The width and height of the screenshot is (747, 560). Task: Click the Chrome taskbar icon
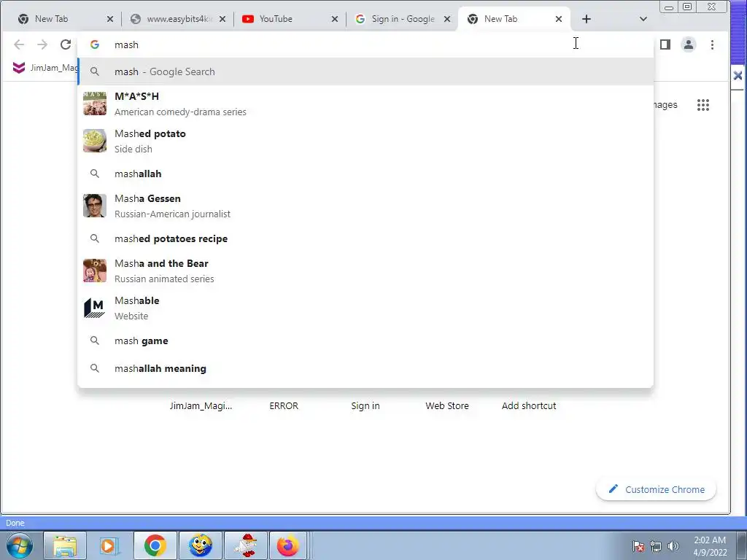click(155, 545)
